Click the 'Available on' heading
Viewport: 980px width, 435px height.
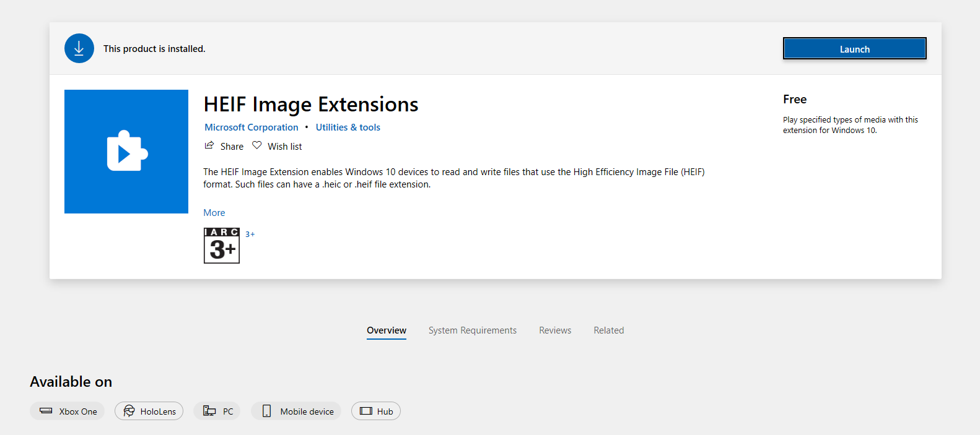point(71,382)
